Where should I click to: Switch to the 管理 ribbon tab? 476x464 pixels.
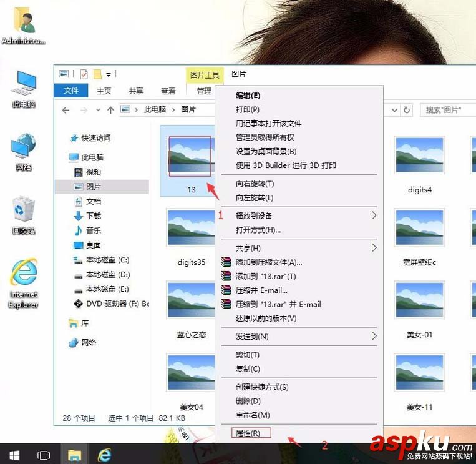(204, 91)
